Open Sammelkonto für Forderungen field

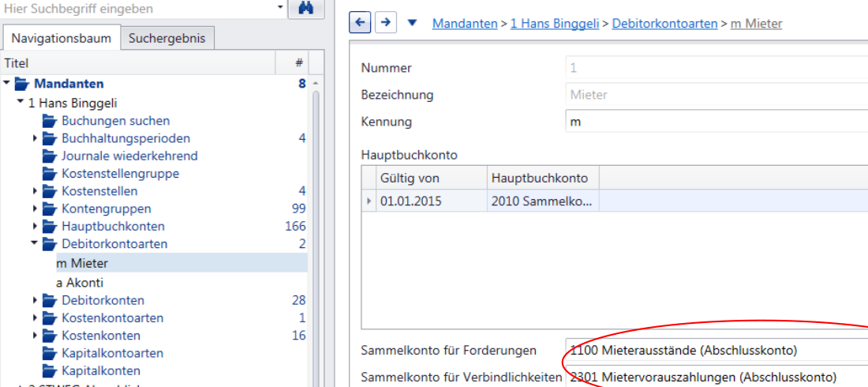click(716, 351)
